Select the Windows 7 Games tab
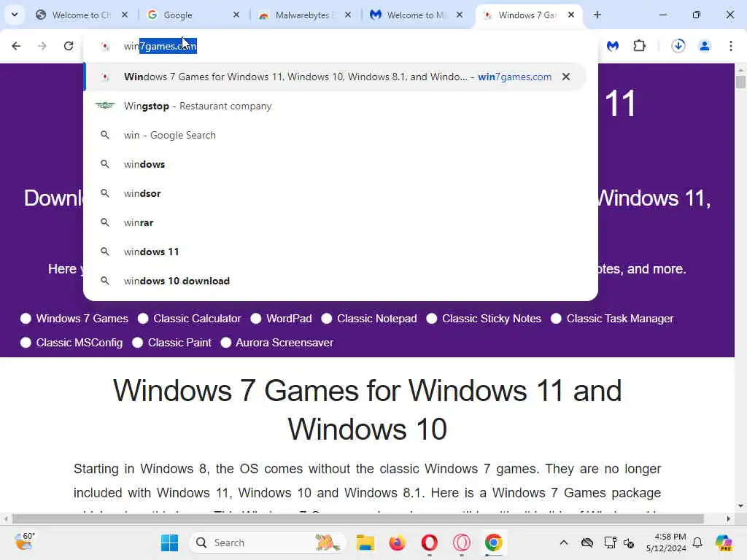This screenshot has height=560, width=747. click(527, 15)
